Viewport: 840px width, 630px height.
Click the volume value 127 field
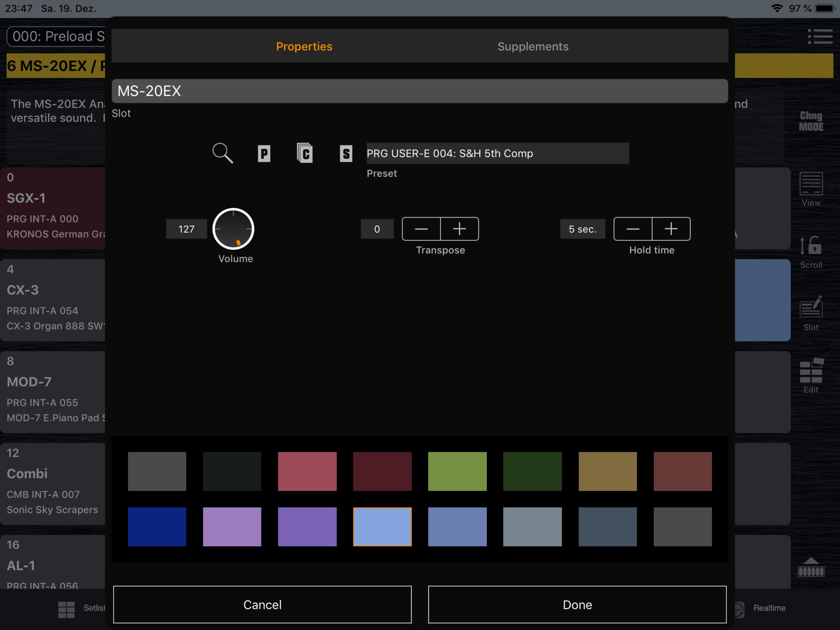click(186, 229)
